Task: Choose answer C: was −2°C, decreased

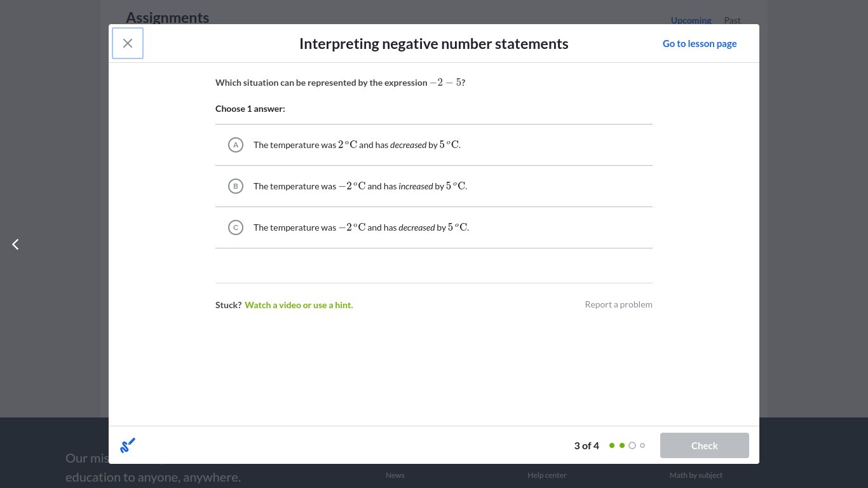Action: tap(236, 227)
